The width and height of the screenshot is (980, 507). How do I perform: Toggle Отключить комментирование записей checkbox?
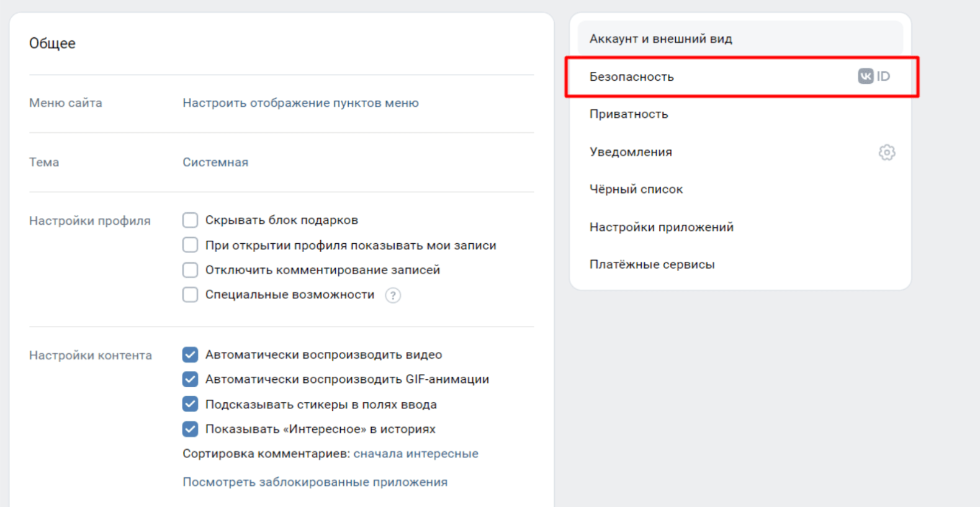coord(190,270)
